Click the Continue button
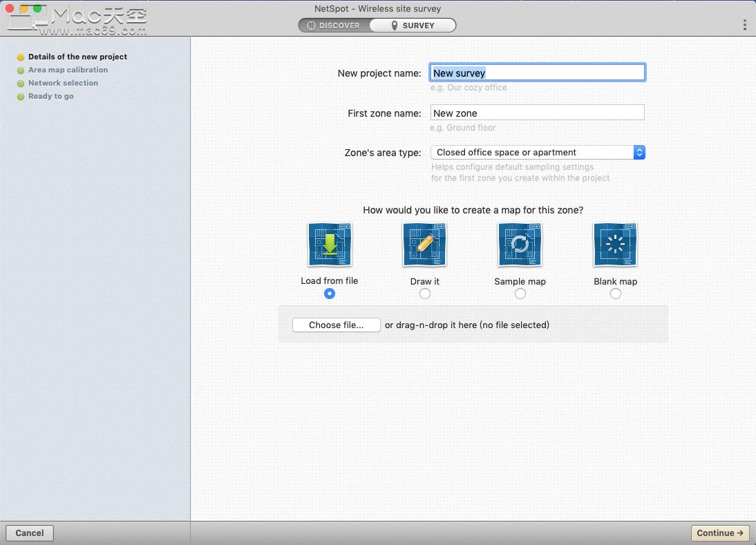Viewport: 756px width, 545px height. (720, 533)
